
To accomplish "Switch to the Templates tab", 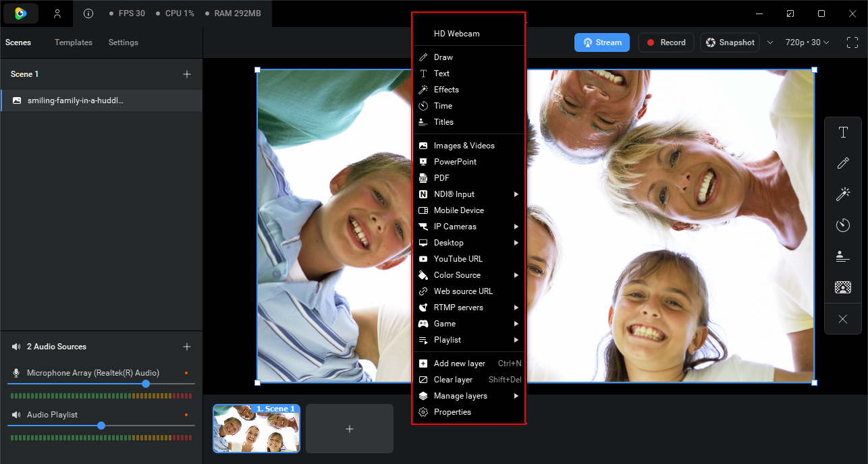I will (74, 42).
